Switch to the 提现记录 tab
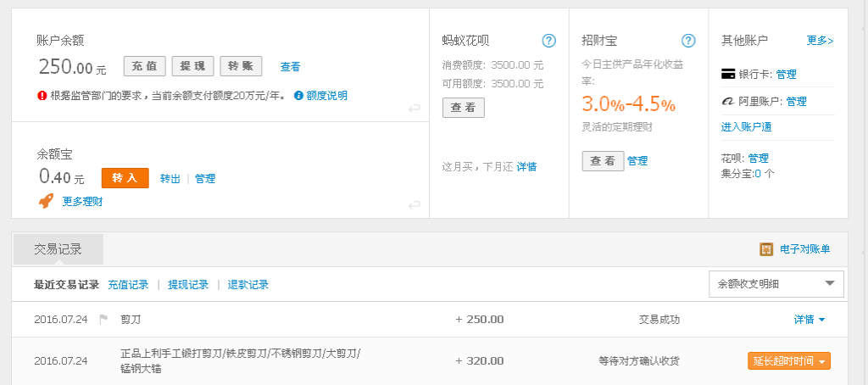The image size is (868, 385). click(188, 285)
